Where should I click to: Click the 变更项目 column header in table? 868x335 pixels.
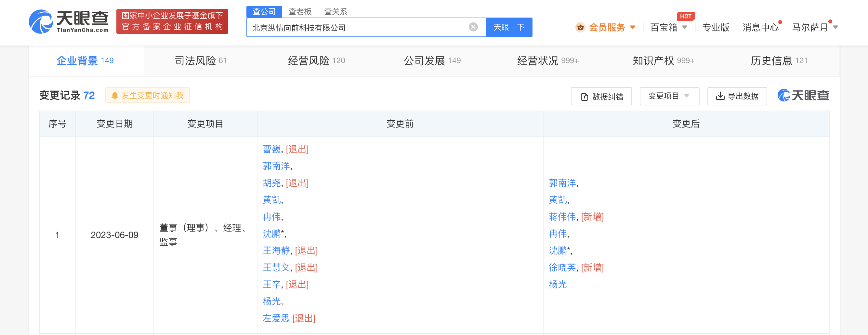coord(205,124)
